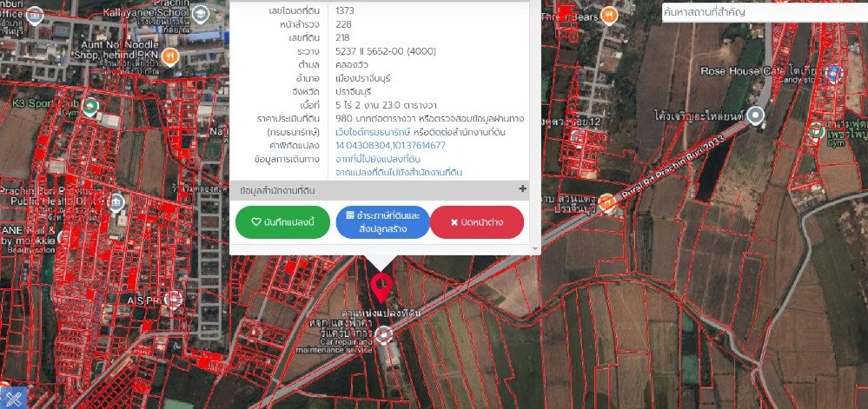868x409 pixels.
Task: Click the Kallayanee School map marker icon
Action: coord(201,13)
